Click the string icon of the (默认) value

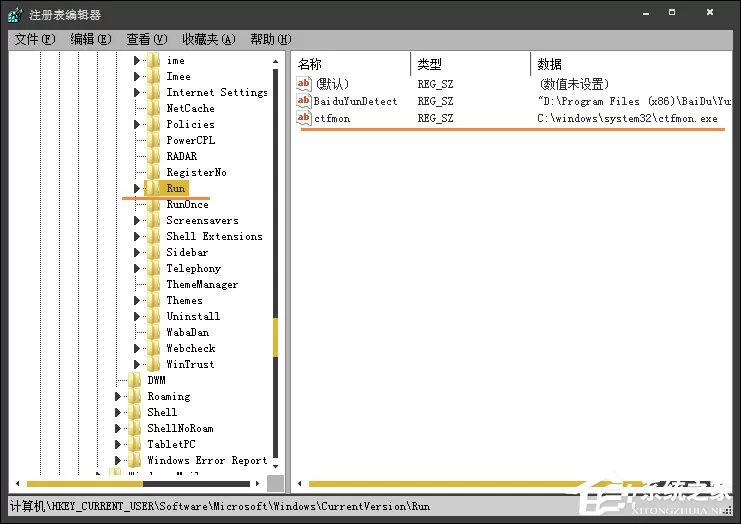point(303,84)
